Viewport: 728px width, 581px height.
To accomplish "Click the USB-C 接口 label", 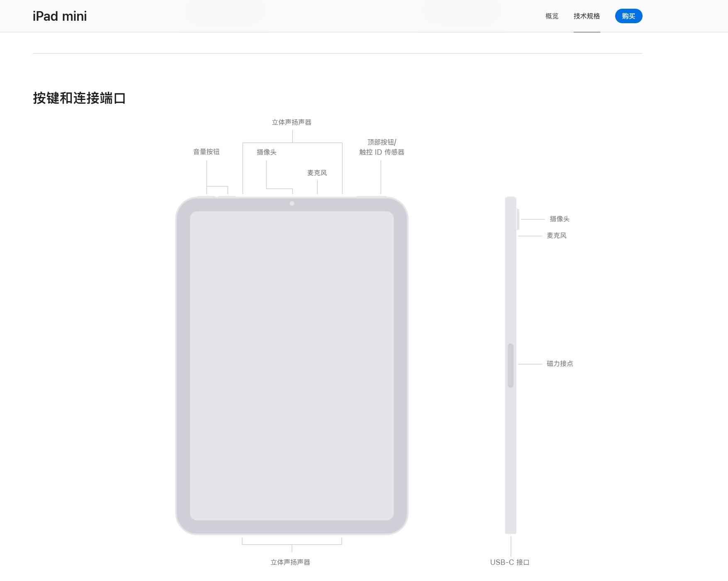I will (510, 562).
